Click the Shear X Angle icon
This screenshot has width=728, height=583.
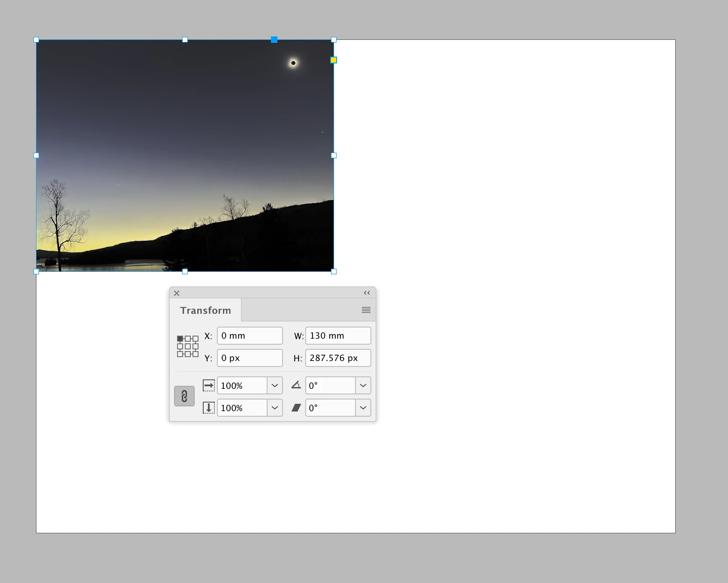click(x=296, y=408)
